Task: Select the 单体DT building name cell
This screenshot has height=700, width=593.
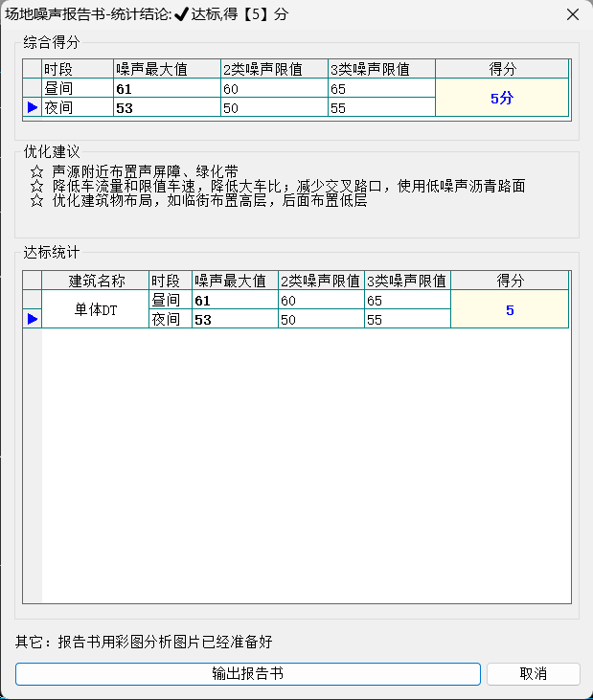Action: tap(95, 309)
